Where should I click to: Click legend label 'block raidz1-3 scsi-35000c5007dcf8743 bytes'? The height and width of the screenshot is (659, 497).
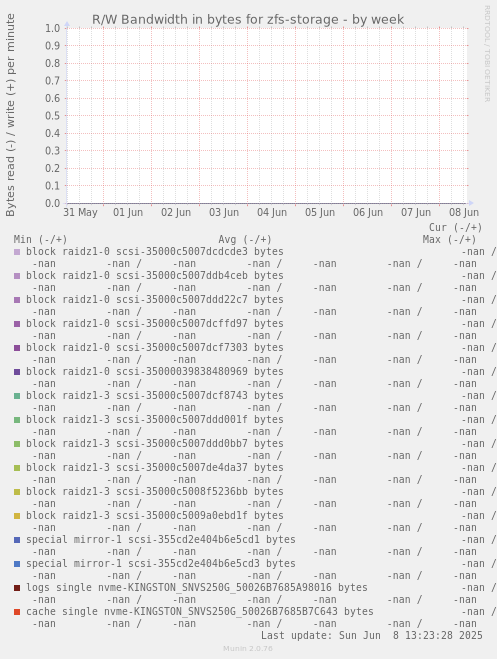tap(155, 395)
